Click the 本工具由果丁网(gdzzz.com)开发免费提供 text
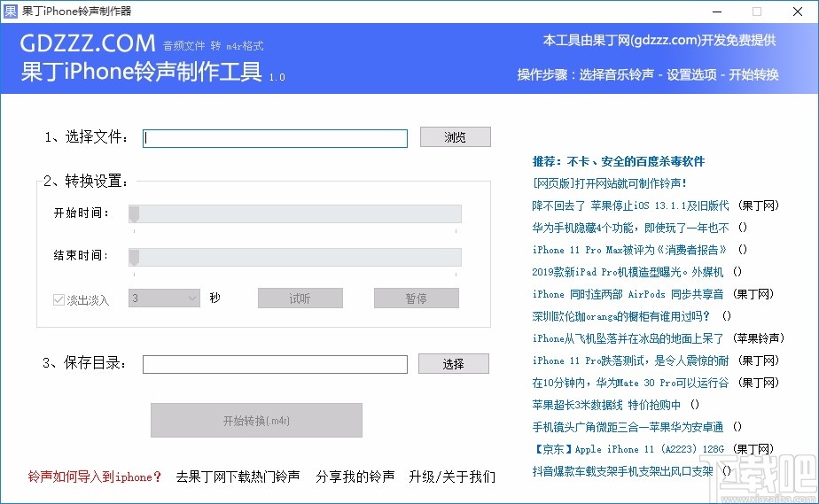 659,40
